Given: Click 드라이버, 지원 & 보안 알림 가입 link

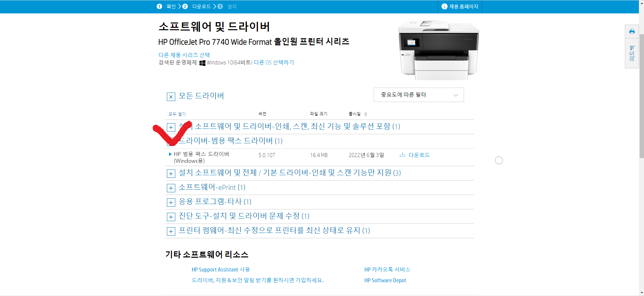Looking at the screenshot, I should point(258,280).
